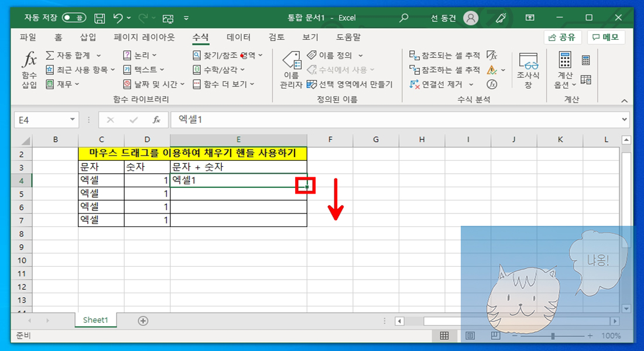Open 텍스트 (Text) functions dropdown
Screen dimensions: 644x351
coord(144,70)
